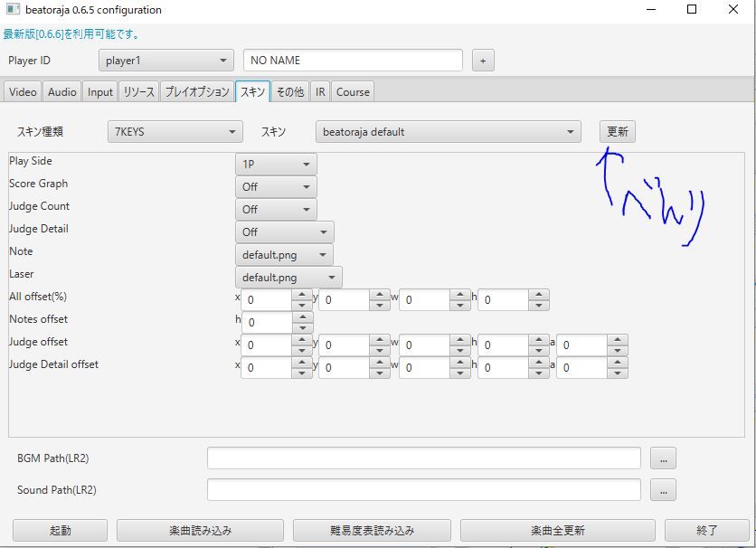756x548 pixels.
Task: Decrease All offset y value
Action: (x=380, y=305)
